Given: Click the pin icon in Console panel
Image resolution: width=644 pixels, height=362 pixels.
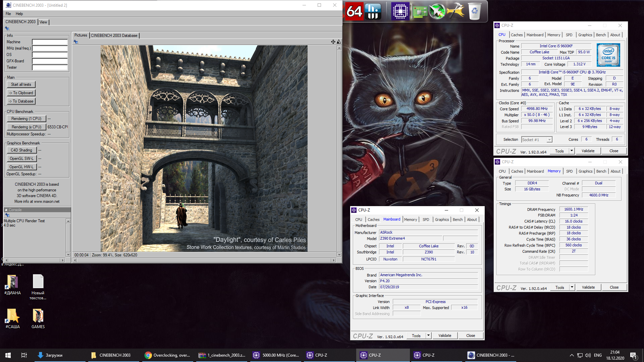Looking at the screenshot, I should [7, 215].
